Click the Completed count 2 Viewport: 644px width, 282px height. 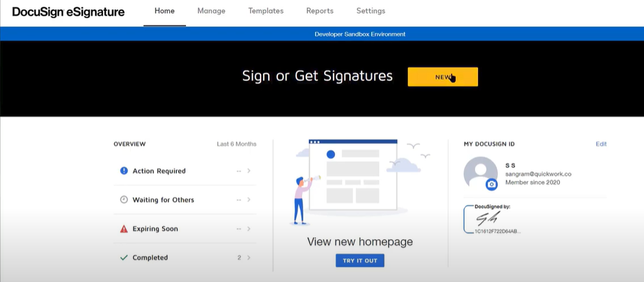(239, 258)
